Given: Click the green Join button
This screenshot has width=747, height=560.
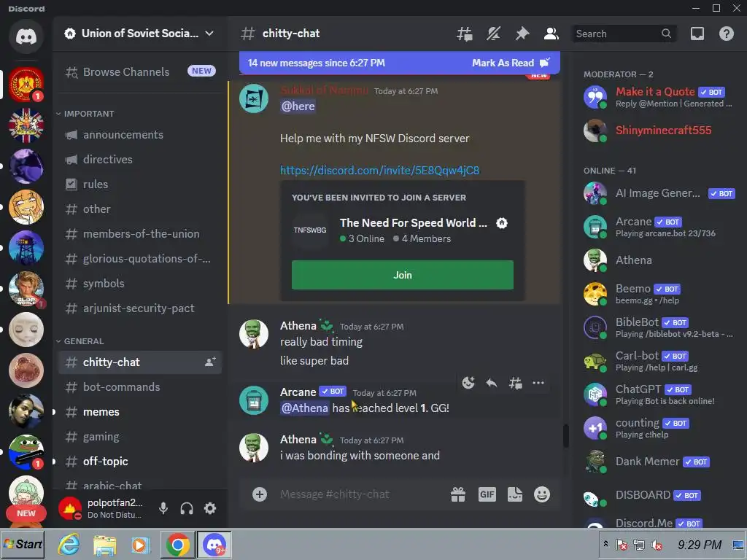Looking at the screenshot, I should [403, 275].
